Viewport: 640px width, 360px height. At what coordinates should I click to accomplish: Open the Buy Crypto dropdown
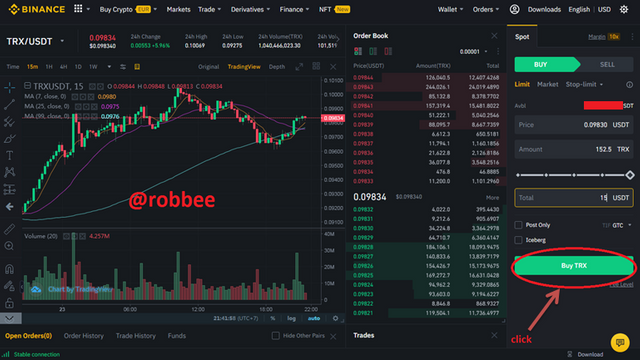coord(128,9)
